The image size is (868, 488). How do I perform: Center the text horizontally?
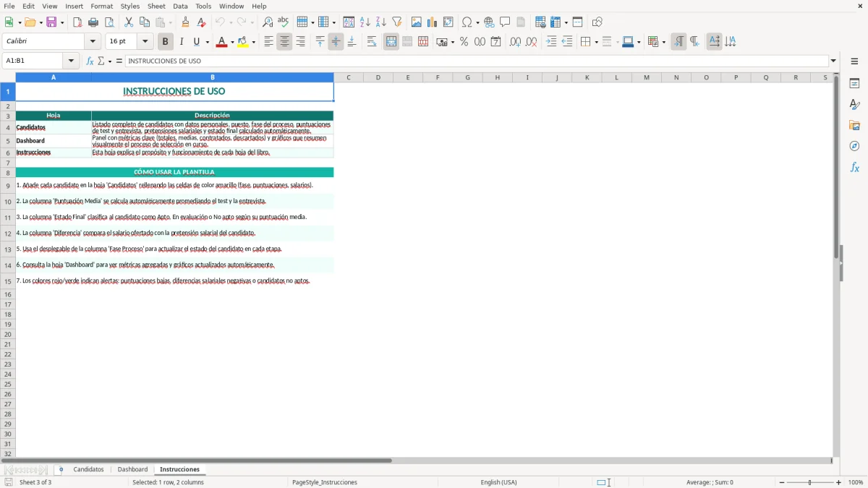pyautogui.click(x=284, y=42)
